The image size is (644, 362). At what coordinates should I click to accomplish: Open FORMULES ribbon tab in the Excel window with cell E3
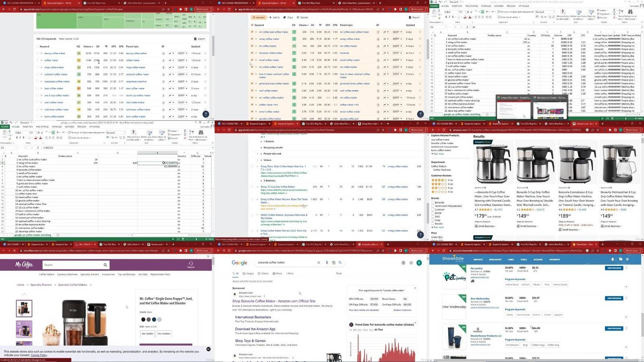tap(57, 126)
